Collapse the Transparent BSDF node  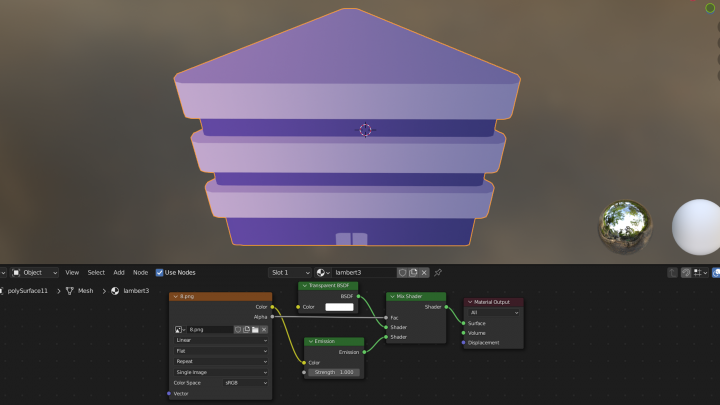(x=304, y=286)
